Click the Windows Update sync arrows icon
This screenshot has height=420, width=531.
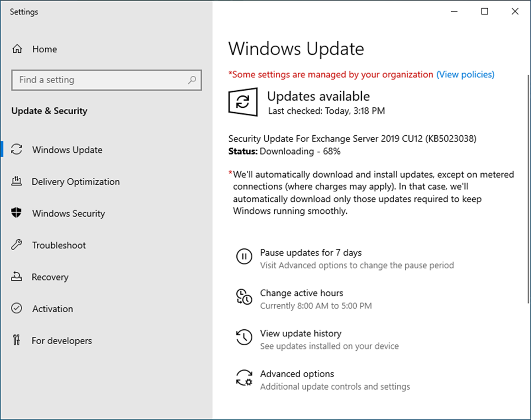click(x=17, y=150)
